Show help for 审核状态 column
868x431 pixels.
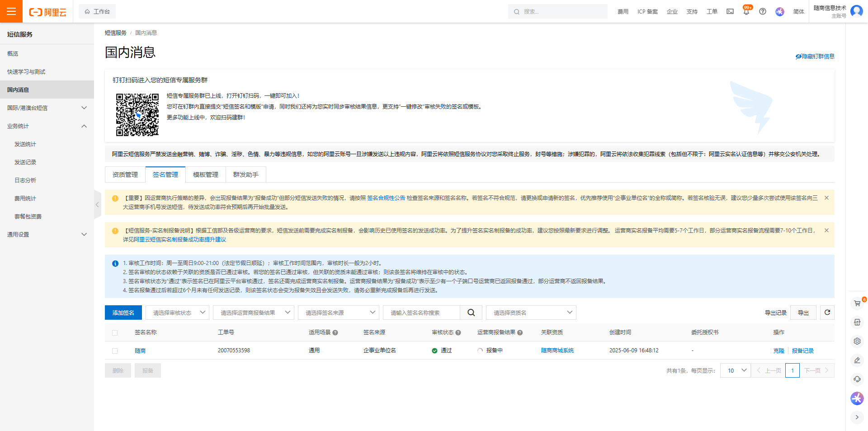point(458,332)
